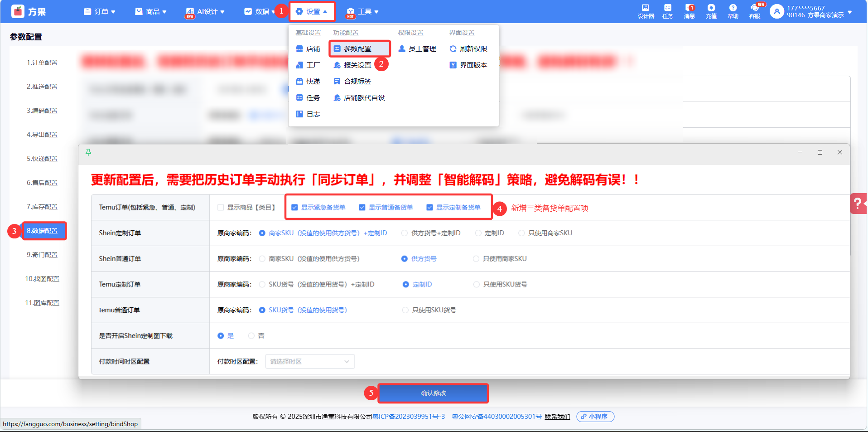Click the 小程序 mini program button
Viewport: 868px width, 432px height.
point(595,417)
